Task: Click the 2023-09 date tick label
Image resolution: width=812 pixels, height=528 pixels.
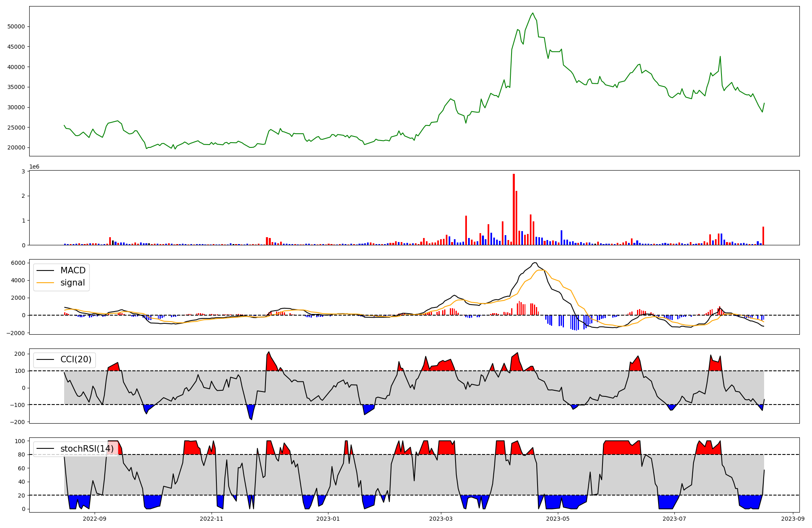Action: pyautogui.click(x=793, y=519)
